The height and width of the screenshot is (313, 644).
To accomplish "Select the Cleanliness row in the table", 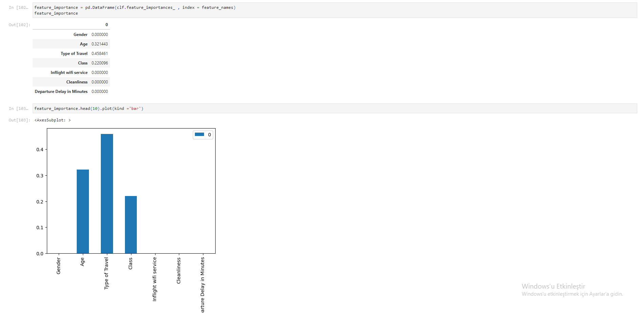I will coord(77,82).
